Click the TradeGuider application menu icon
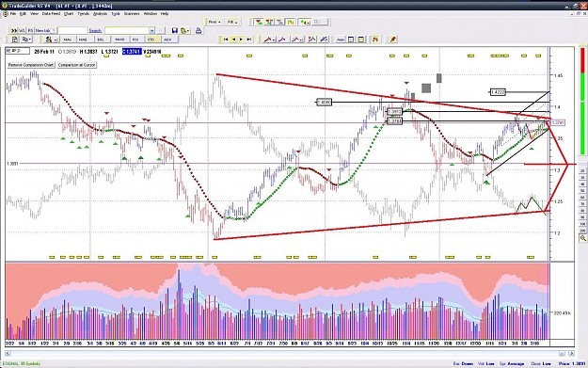 (6, 13)
